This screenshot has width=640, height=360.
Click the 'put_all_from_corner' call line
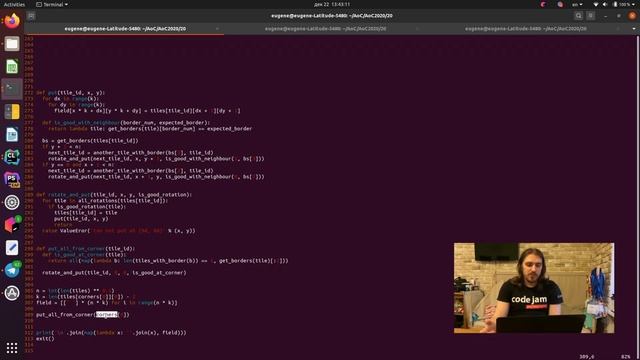(x=82, y=315)
